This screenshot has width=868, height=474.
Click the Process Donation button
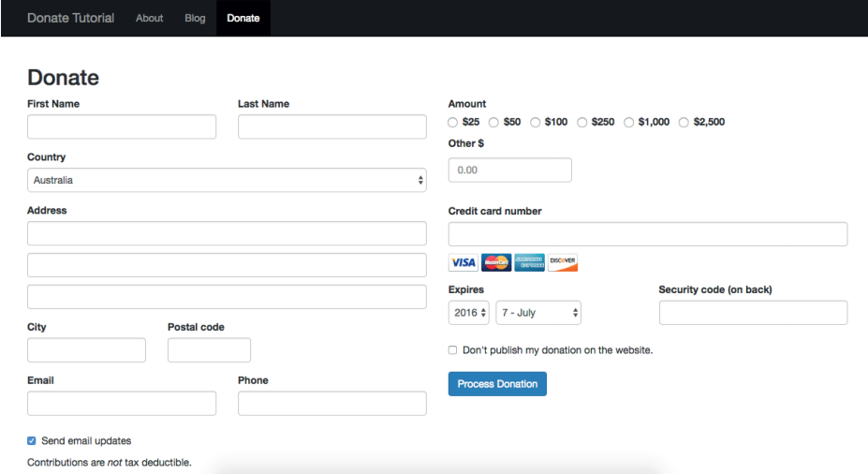[497, 384]
